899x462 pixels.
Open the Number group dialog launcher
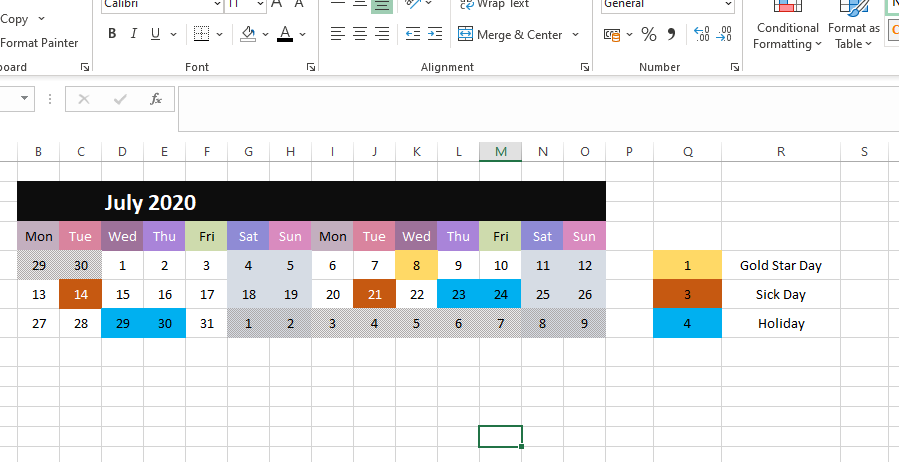[x=734, y=67]
